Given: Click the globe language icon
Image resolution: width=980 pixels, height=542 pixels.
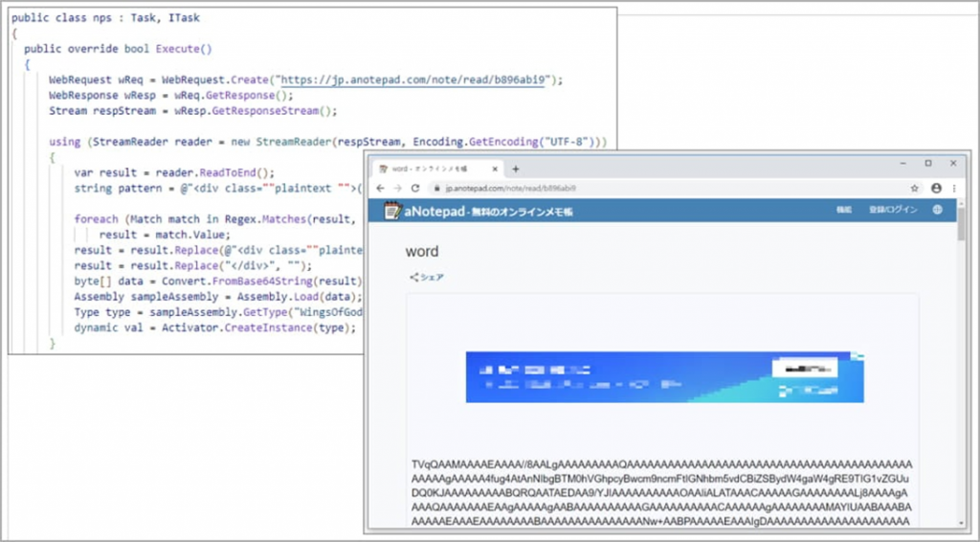Looking at the screenshot, I should point(937,211).
